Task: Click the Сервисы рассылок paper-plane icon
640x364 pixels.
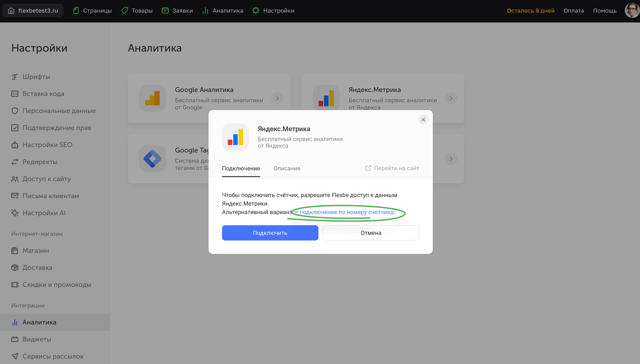Action: (x=15, y=356)
